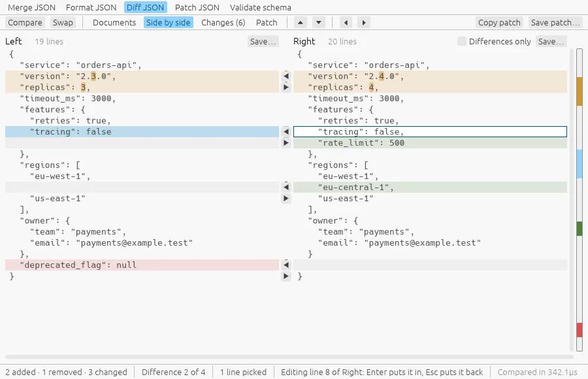Click "Difference 2 of 4" in status bar
This screenshot has height=379, width=588.
click(174, 372)
